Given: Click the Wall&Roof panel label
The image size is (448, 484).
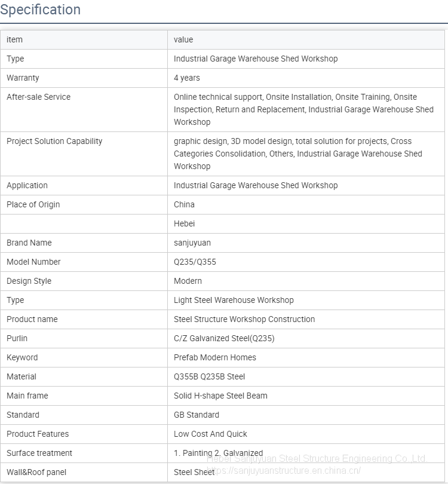Looking at the screenshot, I should click(x=36, y=472).
